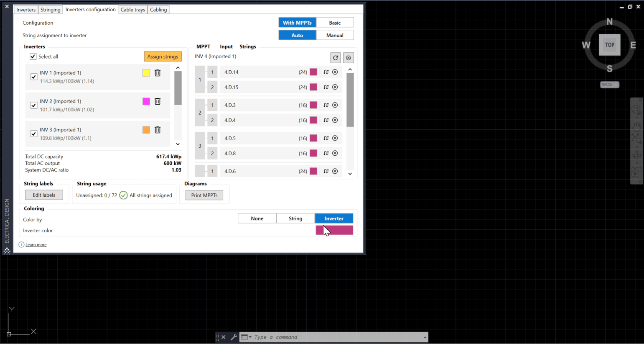Open the Orbit tool dropdown arrow
Image resolution: width=644 pixels, height=344 pixels.
[x=637, y=163]
